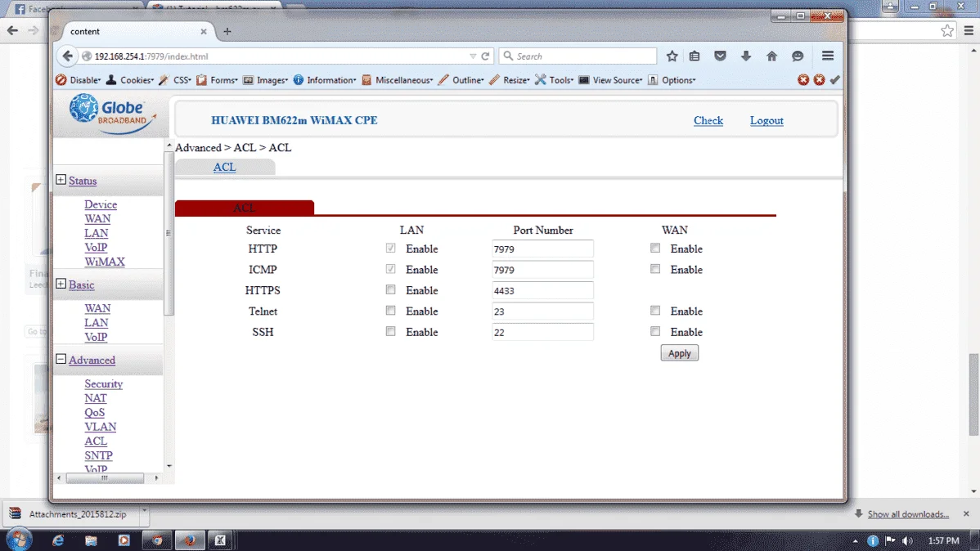Open the Outline toolbar menu
This screenshot has height=551, width=980.
(461, 80)
